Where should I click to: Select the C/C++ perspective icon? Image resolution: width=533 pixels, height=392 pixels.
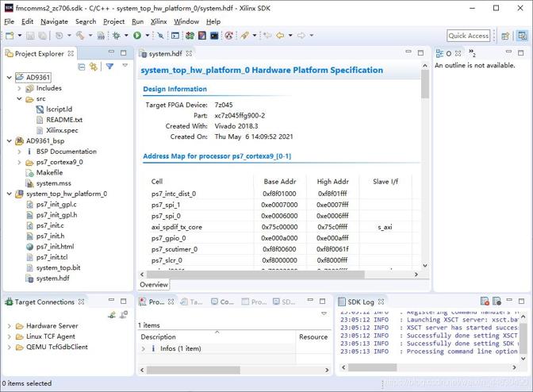pyautogui.click(x=523, y=36)
